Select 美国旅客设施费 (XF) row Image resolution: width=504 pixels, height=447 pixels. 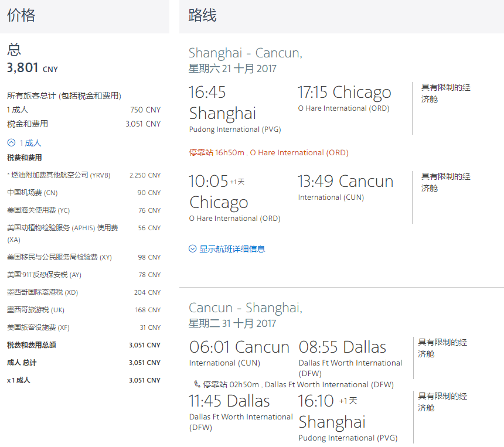[84, 327]
